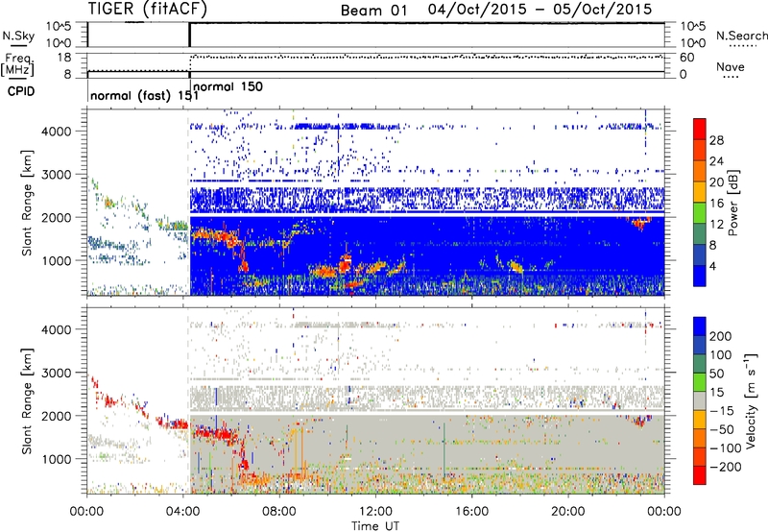Click the right '10^0' tick on the N.Search axis
The width and height of the screenshot is (768, 532).
point(692,43)
